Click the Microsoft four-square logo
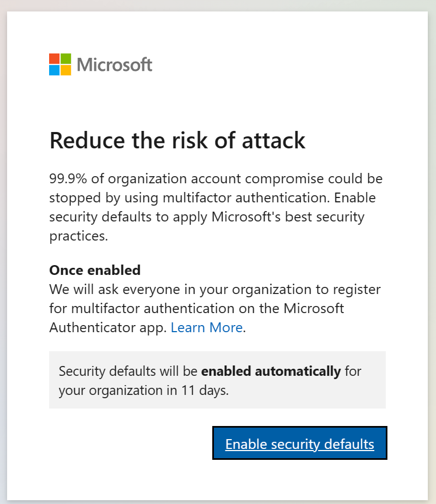The image size is (436, 504). (x=60, y=64)
